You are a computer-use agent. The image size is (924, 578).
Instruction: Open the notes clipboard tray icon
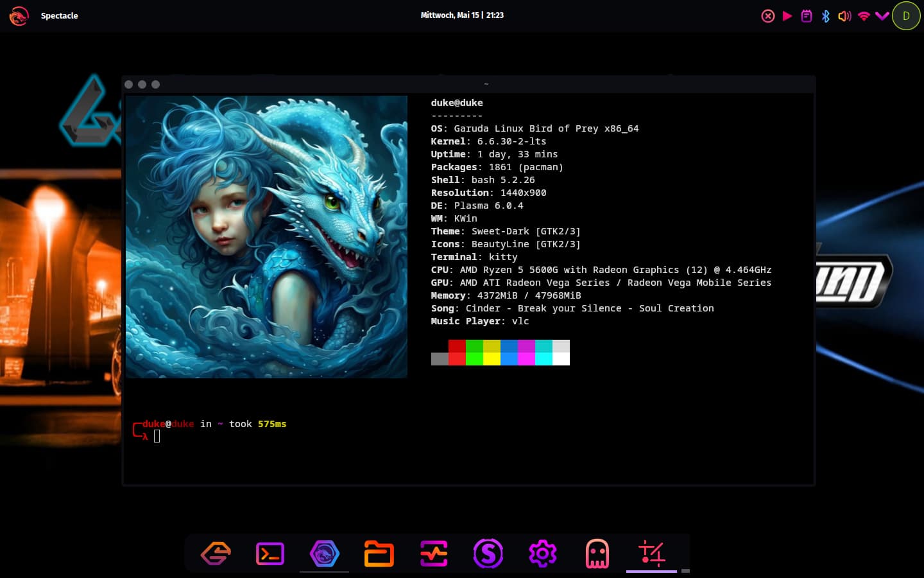pos(807,16)
